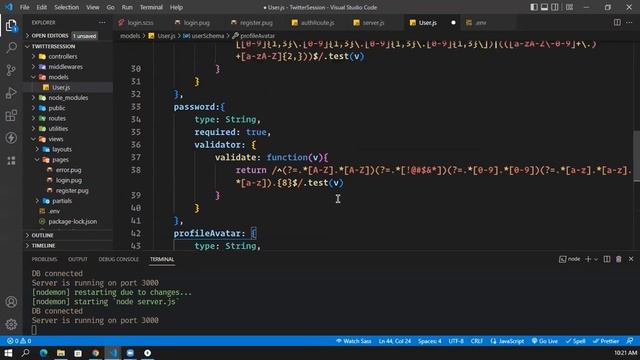Open the terminal launch profile dropdown
The height and width of the screenshot is (360, 640).
596,259
